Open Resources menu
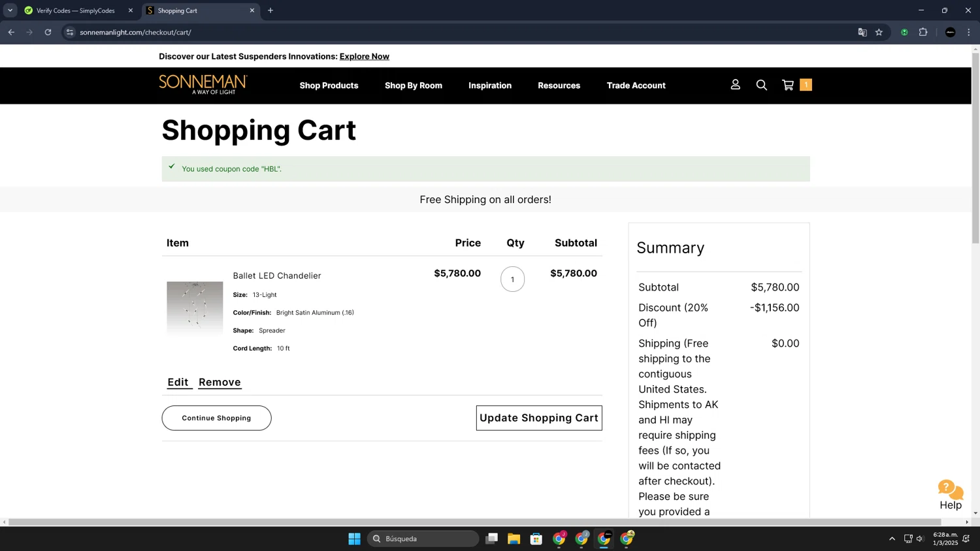The width and height of the screenshot is (980, 551). [x=559, y=86]
